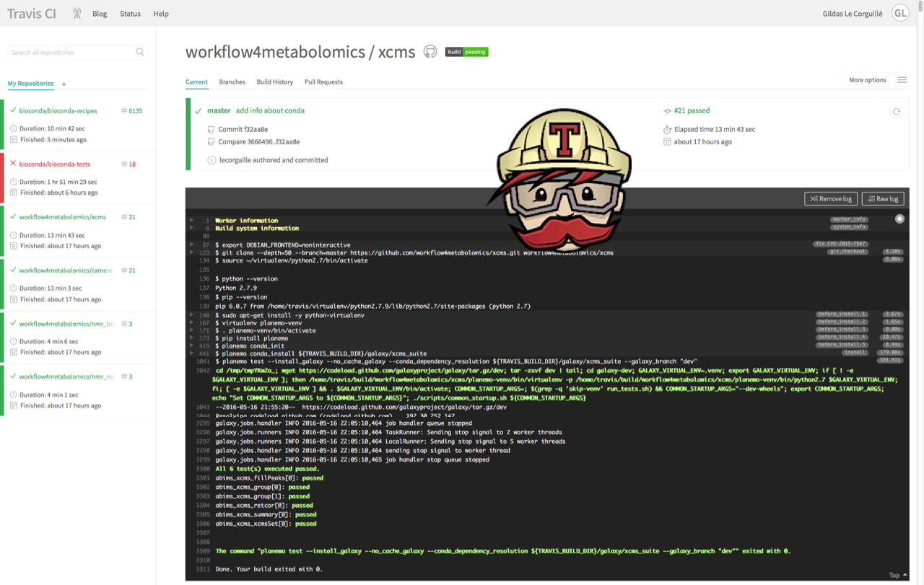Click the system_info fold tag

[x=848, y=226]
